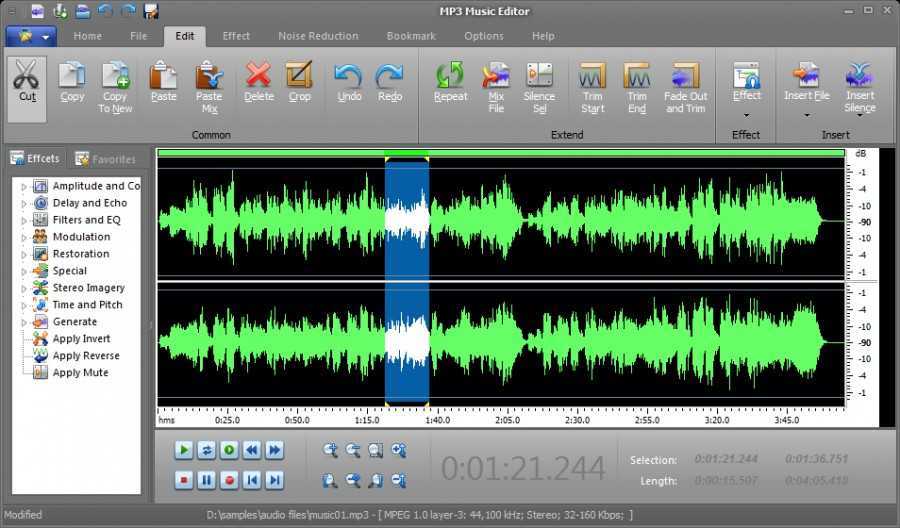
Task: Jump to the start of the track
Action: pos(252,480)
